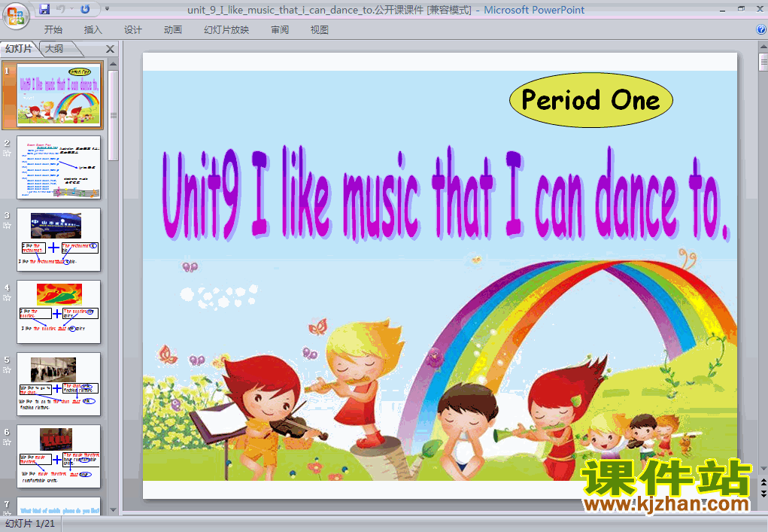Select slide 4 thumbnail with pepper picture

point(59,312)
